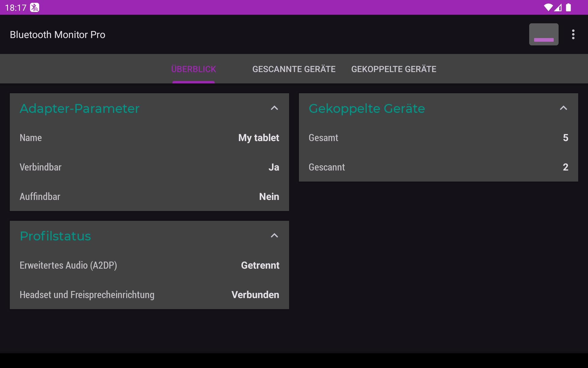The height and width of the screenshot is (368, 588).
Task: Click the 'Gekoppelte Geräte' card heading
Action: pos(367,109)
